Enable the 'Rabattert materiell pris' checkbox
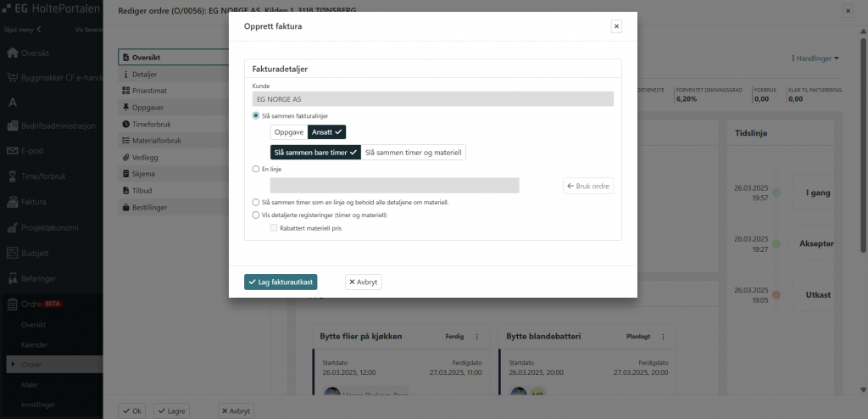This screenshot has height=419, width=868. pyautogui.click(x=273, y=228)
